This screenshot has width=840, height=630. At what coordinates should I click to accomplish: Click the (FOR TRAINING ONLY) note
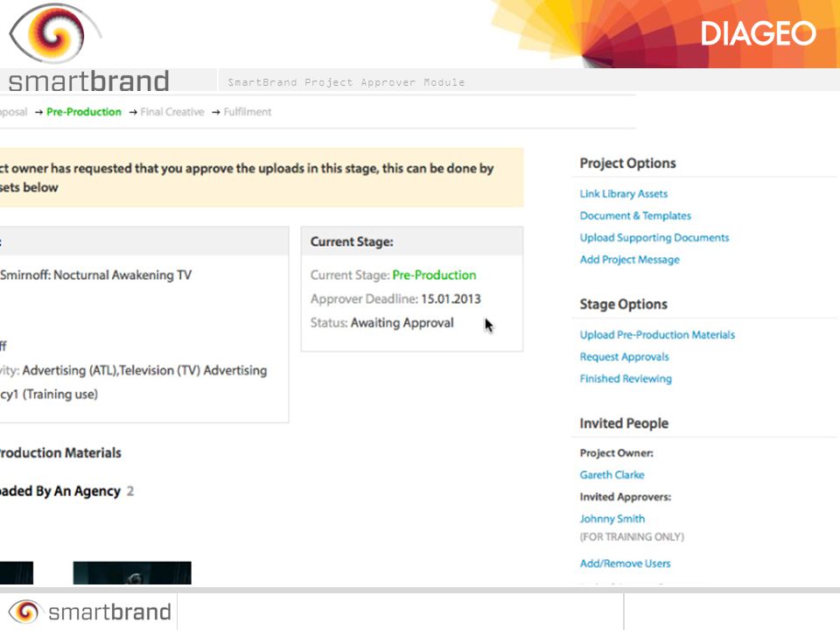[x=632, y=536]
